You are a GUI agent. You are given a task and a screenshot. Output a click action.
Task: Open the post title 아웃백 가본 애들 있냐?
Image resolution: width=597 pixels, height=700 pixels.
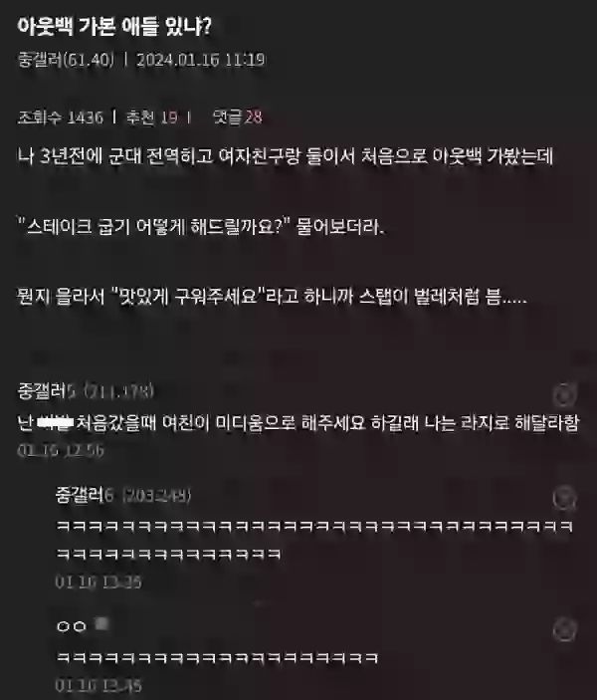tap(114, 26)
